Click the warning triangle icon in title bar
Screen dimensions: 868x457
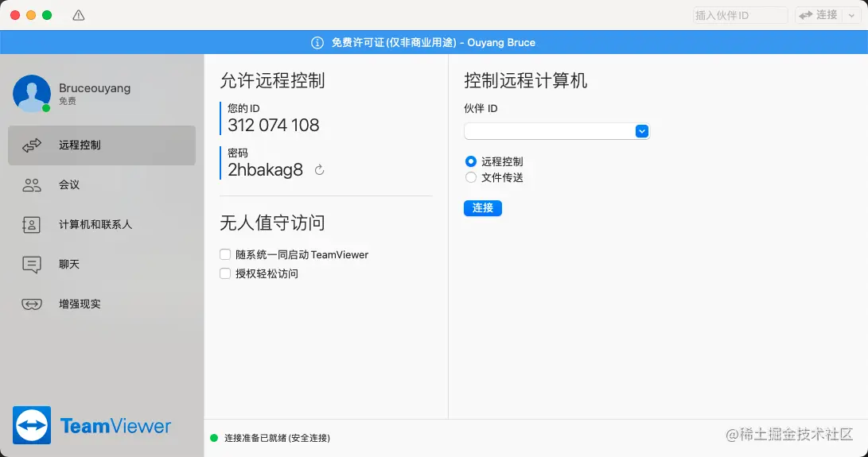pyautogui.click(x=79, y=15)
